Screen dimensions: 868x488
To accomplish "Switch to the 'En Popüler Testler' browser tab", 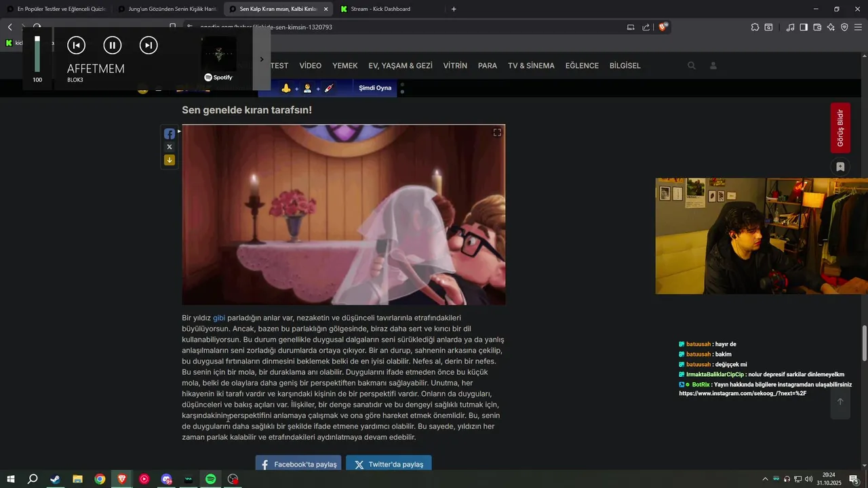I will click(x=55, y=9).
